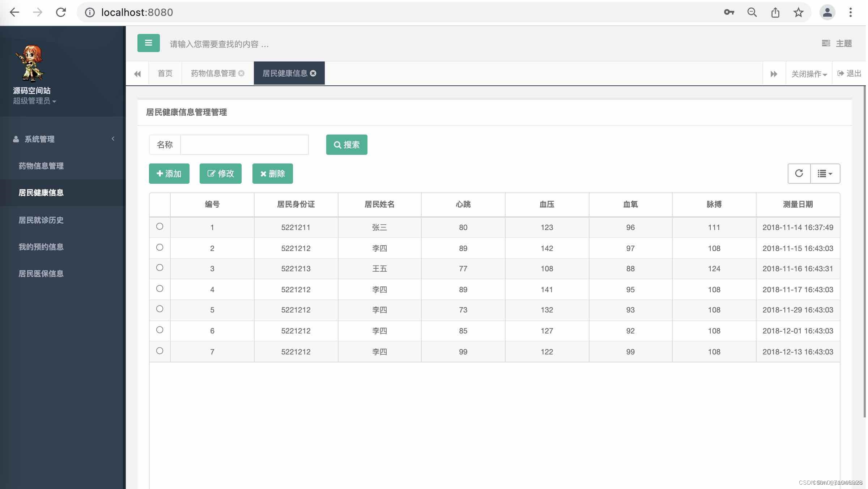This screenshot has height=489, width=868.
Task: Click the 名称 name input field
Action: click(244, 144)
